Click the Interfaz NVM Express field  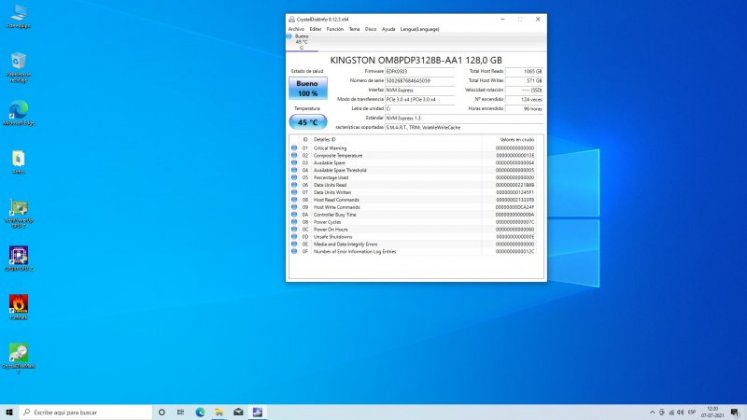coord(420,90)
